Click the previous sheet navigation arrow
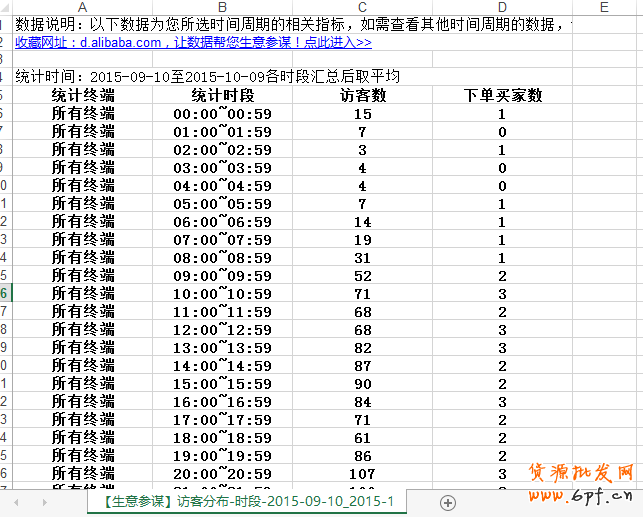Image resolution: width=643 pixels, height=517 pixels. coord(14,502)
